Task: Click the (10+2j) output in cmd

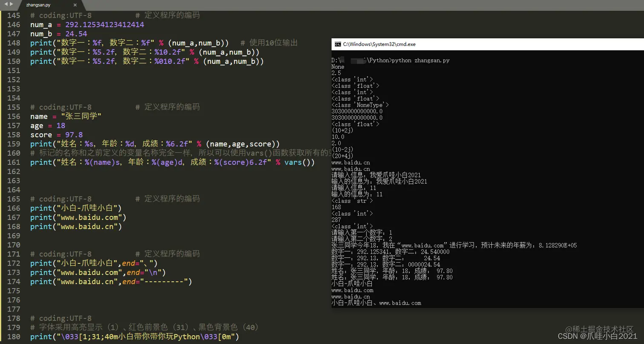Action: [x=342, y=130]
